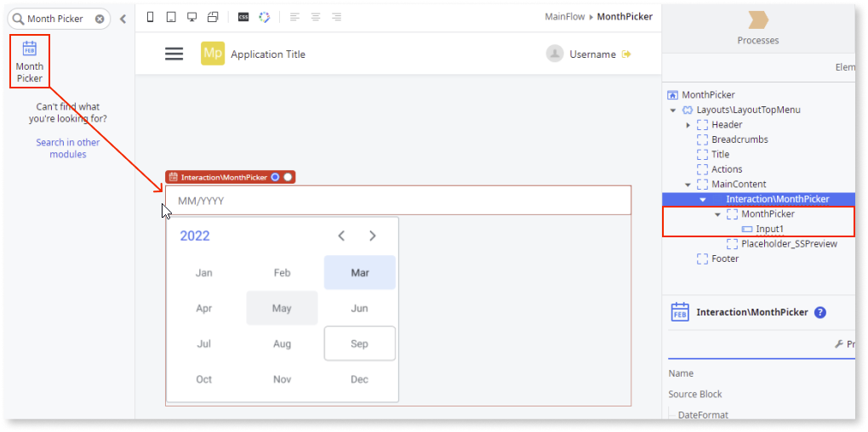Image resolution: width=868 pixels, height=432 pixels.
Task: Switch to phone preview device icon
Action: (x=151, y=17)
